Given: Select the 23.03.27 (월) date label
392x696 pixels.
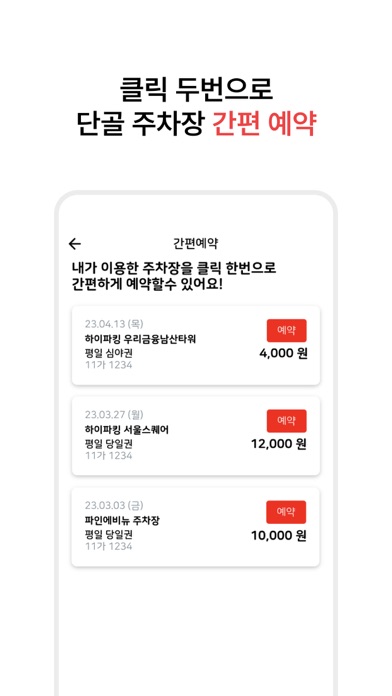Looking at the screenshot, I should [114, 415].
